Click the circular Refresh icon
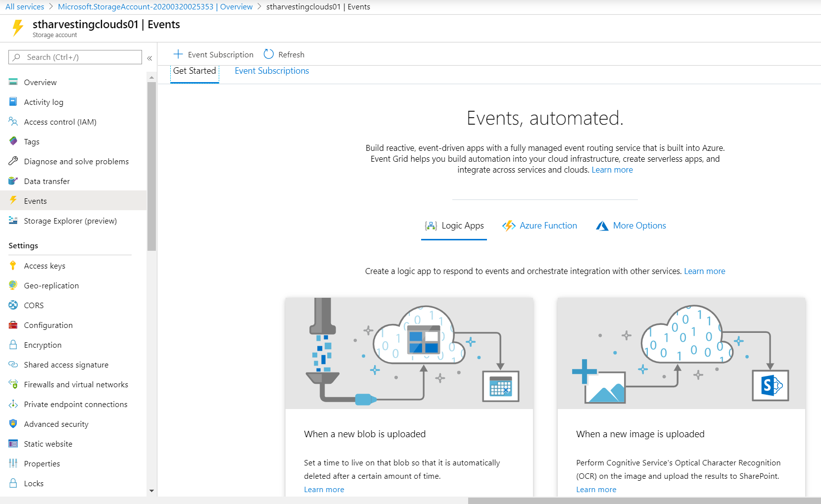 (x=269, y=54)
